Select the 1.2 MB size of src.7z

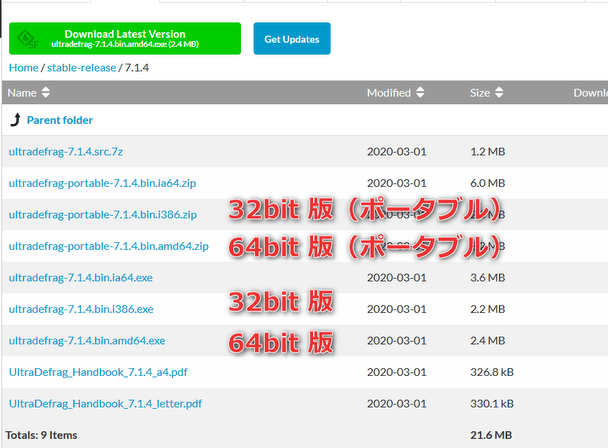pyautogui.click(x=488, y=152)
